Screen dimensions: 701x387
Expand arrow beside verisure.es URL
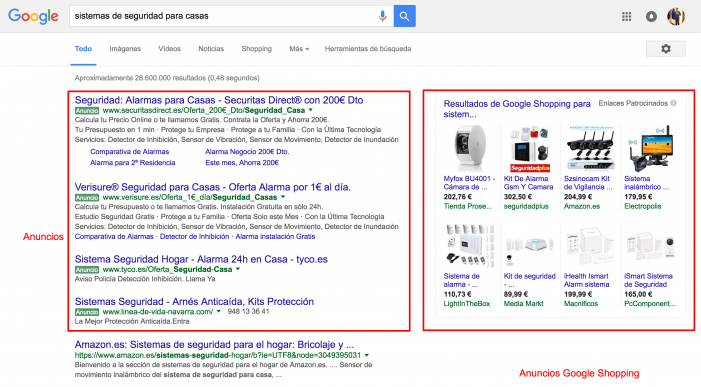(x=283, y=197)
